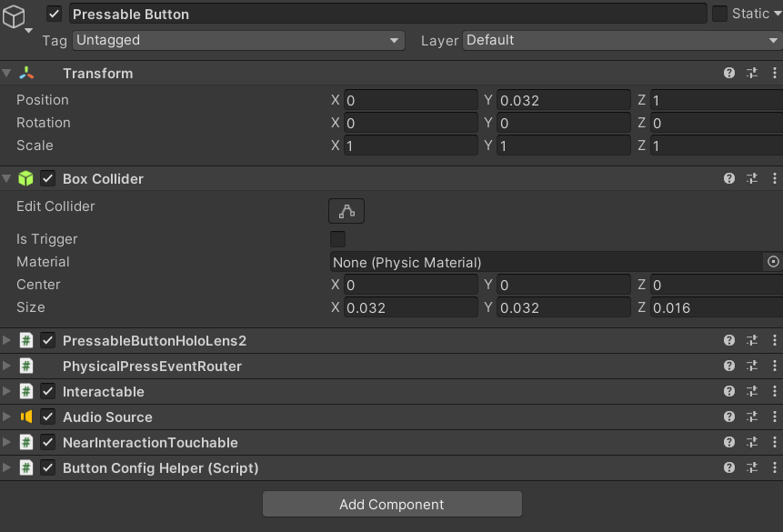
Task: Disable the Button Config Helper checkbox
Action: tap(47, 467)
